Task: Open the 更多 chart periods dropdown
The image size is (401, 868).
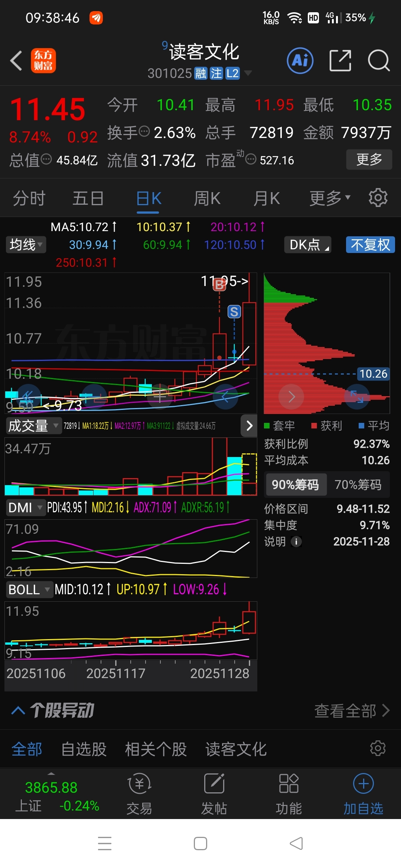Action: 330,198
